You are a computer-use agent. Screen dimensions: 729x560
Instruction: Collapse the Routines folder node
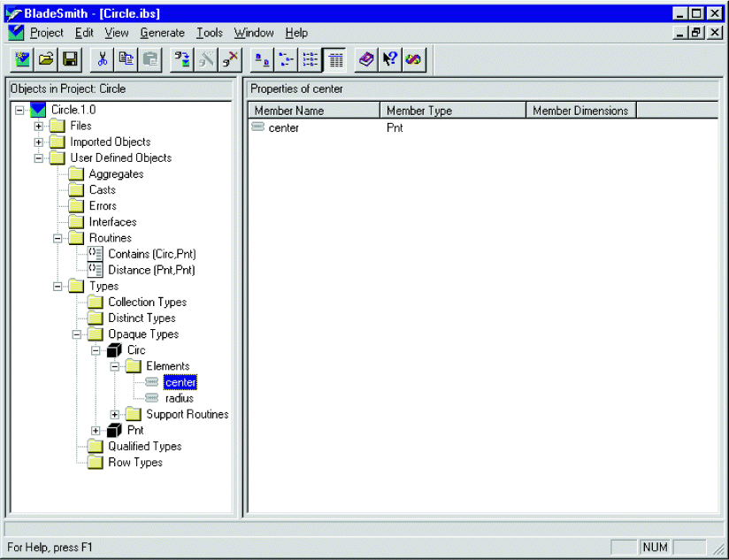[x=58, y=238]
